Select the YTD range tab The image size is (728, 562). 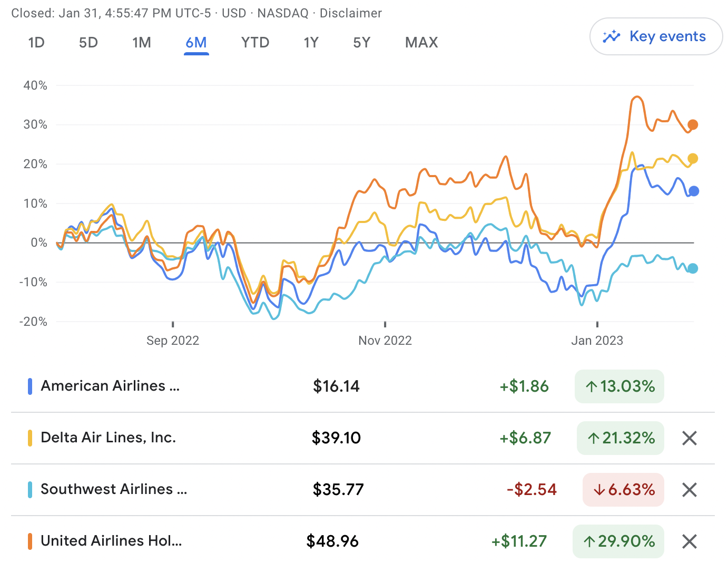pos(255,43)
